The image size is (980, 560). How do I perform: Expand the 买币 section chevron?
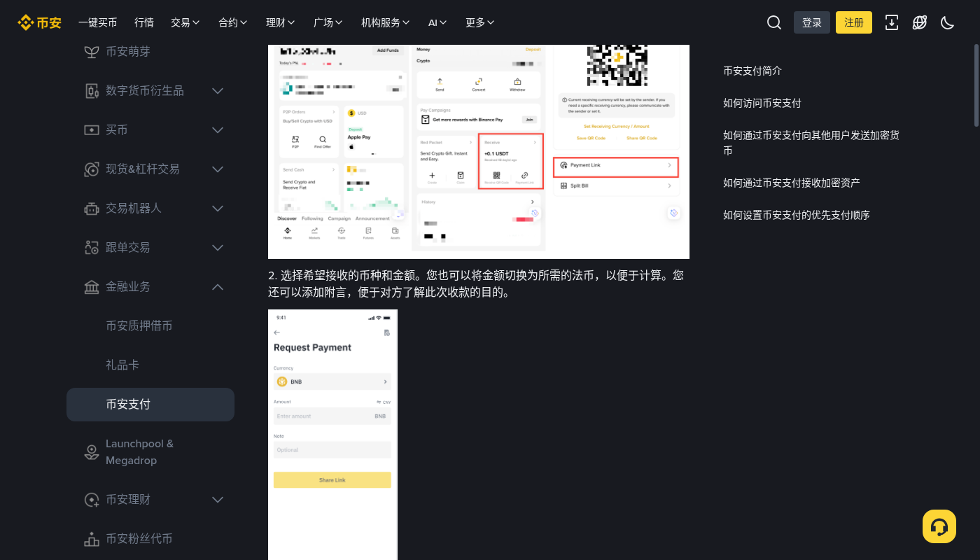point(218,130)
